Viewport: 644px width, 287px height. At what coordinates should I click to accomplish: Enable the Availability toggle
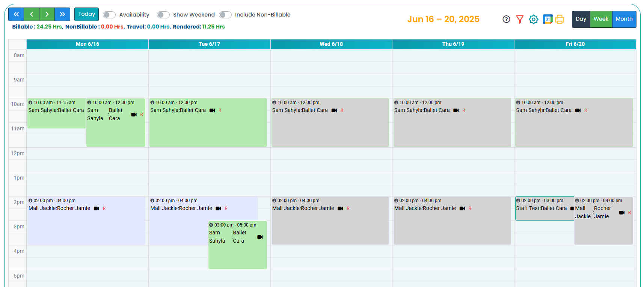tap(109, 15)
